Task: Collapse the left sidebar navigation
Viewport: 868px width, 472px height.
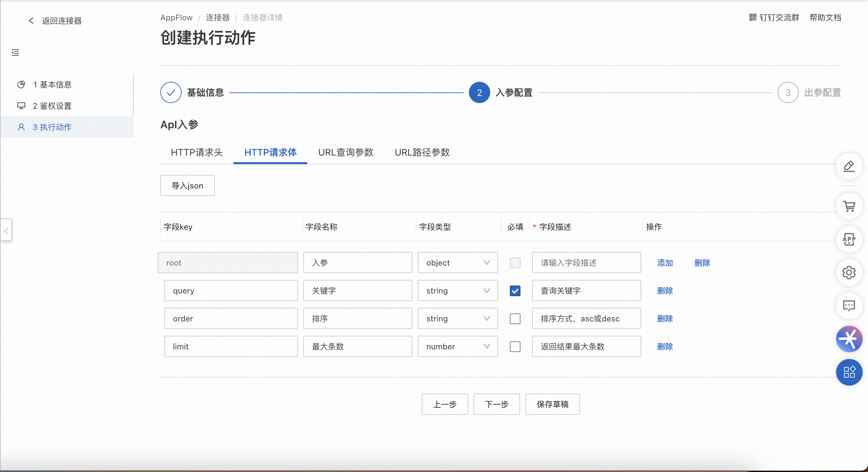Action: click(x=15, y=53)
